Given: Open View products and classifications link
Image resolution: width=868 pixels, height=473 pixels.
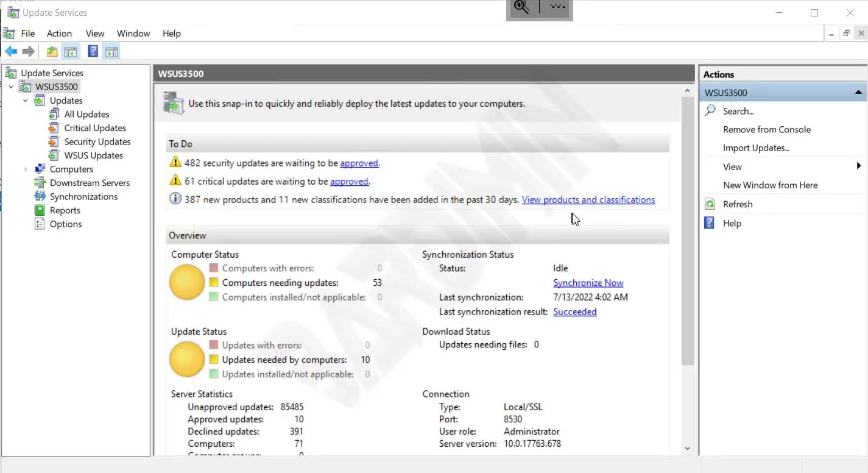Looking at the screenshot, I should pos(588,200).
